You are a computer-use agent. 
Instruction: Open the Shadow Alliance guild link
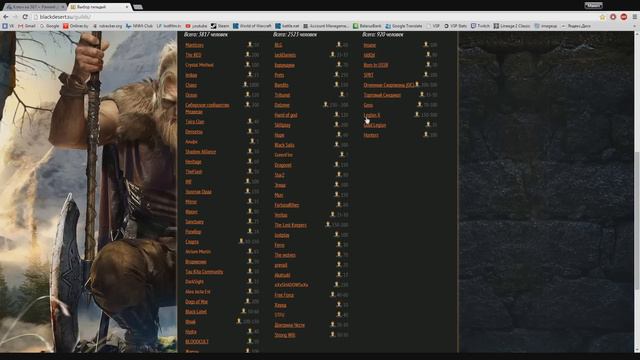(200, 152)
